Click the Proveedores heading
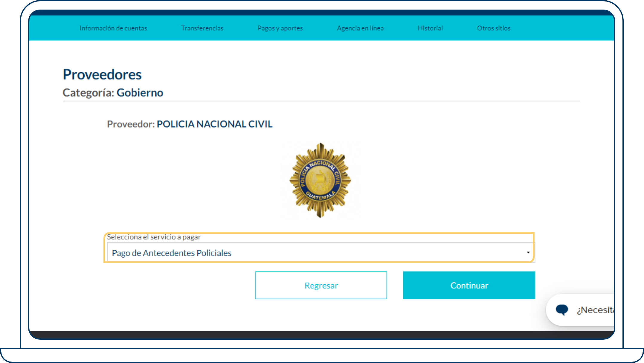644x363 pixels. pos(102,74)
